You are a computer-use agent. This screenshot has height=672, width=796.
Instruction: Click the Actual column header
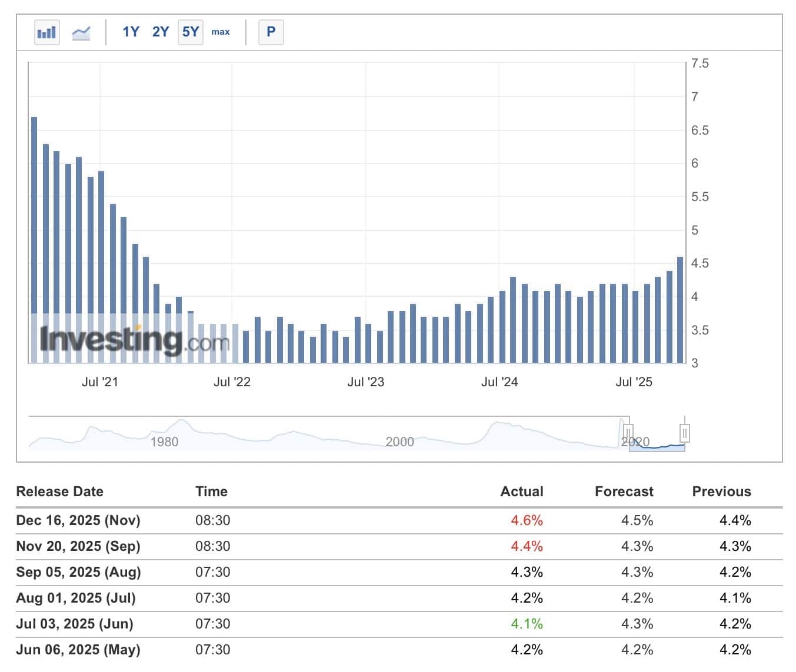(x=521, y=492)
